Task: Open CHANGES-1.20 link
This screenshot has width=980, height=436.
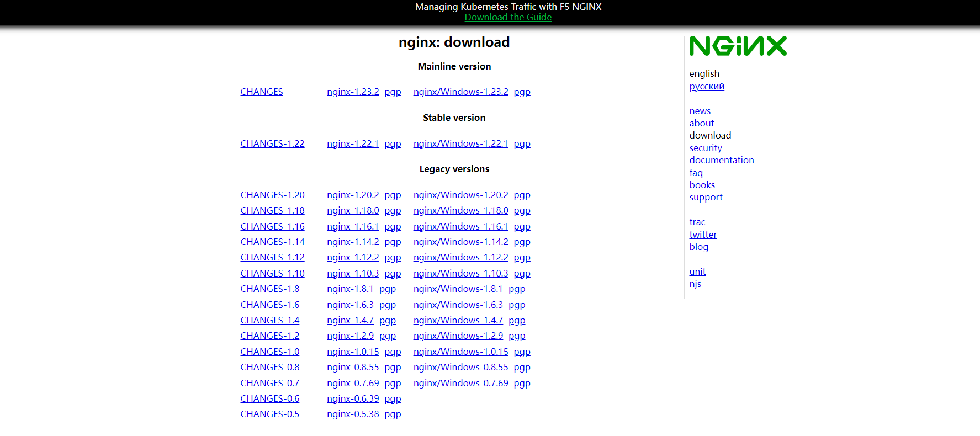Action: 272,195
